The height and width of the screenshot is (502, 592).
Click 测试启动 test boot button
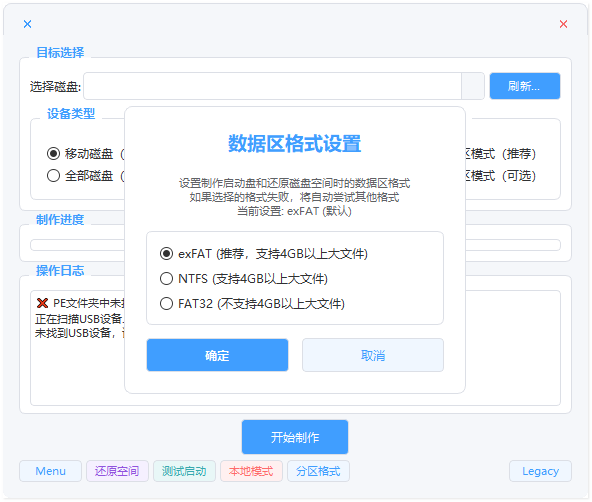[184, 471]
